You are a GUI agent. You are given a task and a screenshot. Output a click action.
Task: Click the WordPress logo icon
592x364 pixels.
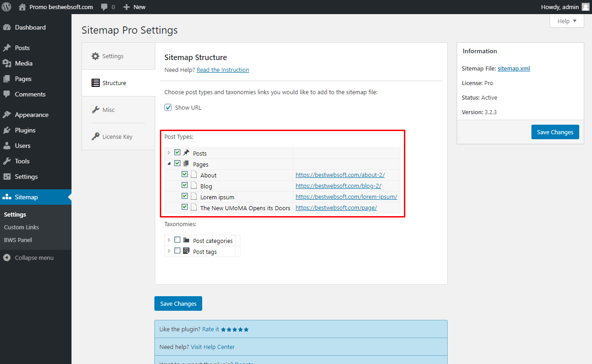(x=6, y=7)
